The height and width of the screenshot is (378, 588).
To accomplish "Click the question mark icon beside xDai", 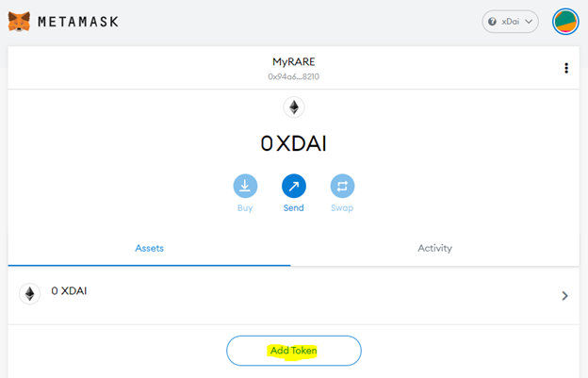I will 492,21.
